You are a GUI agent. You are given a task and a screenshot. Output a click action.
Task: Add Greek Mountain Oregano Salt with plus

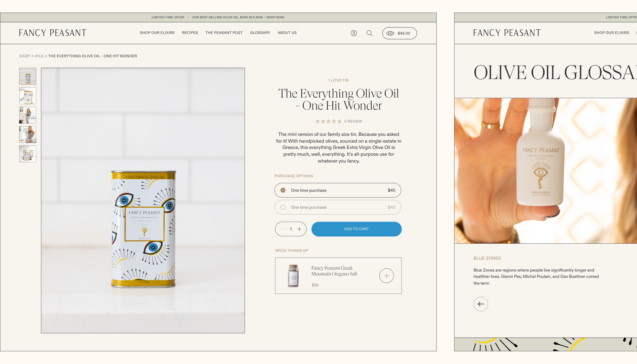(x=386, y=275)
